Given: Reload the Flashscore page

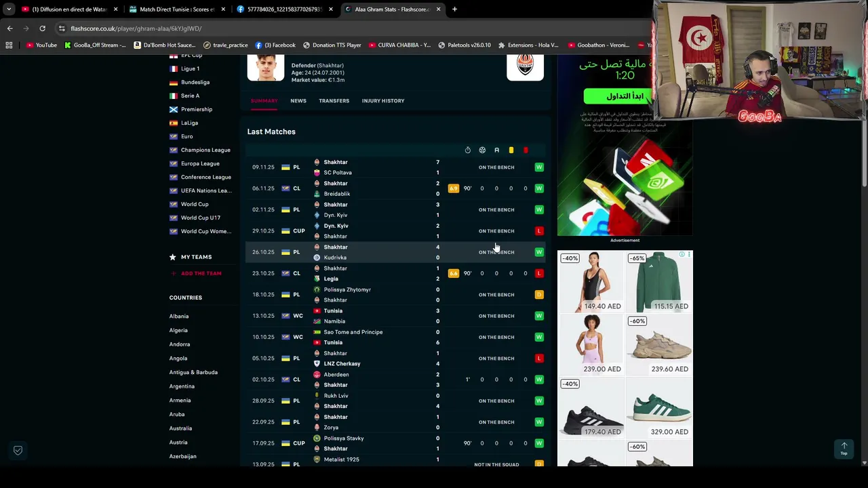Looking at the screenshot, I should pos(42,28).
